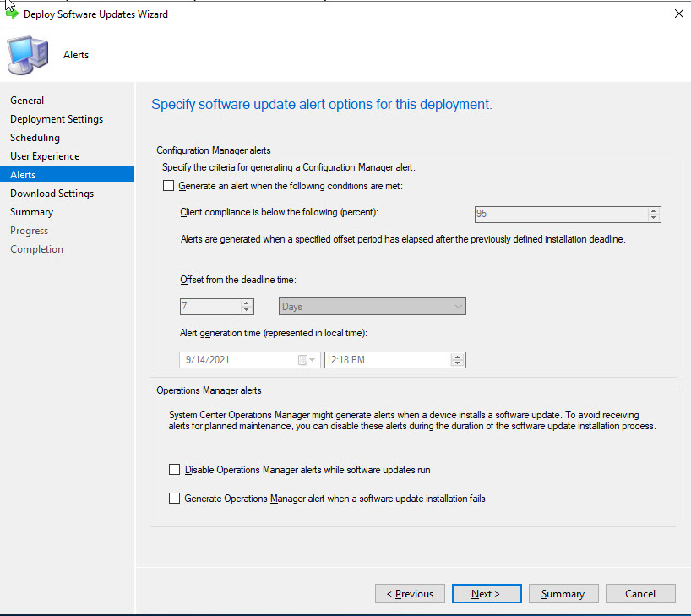Click the Cancel button
Image resolution: width=691 pixels, height=616 pixels.
(x=640, y=594)
